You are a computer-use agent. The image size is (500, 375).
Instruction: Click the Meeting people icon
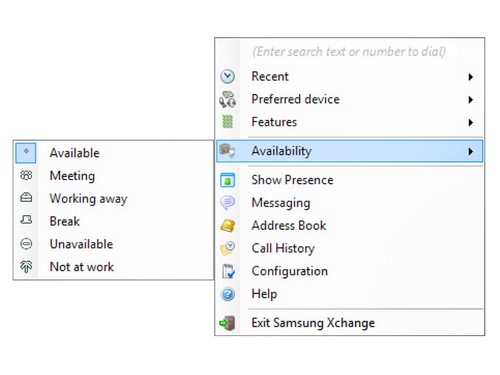[26, 175]
